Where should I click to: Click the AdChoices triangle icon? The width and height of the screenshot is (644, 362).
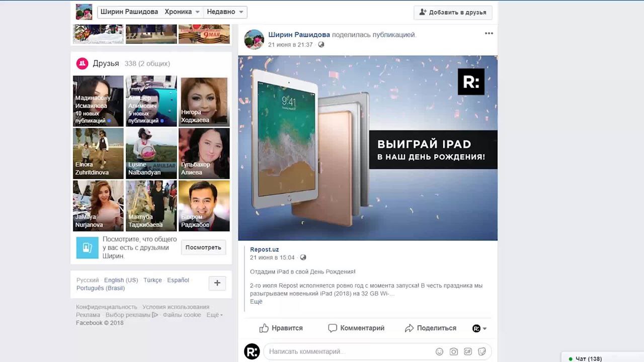point(155,315)
